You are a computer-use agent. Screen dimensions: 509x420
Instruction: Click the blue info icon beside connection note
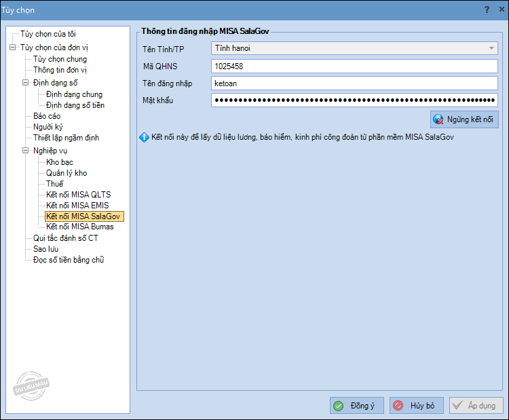coord(144,138)
